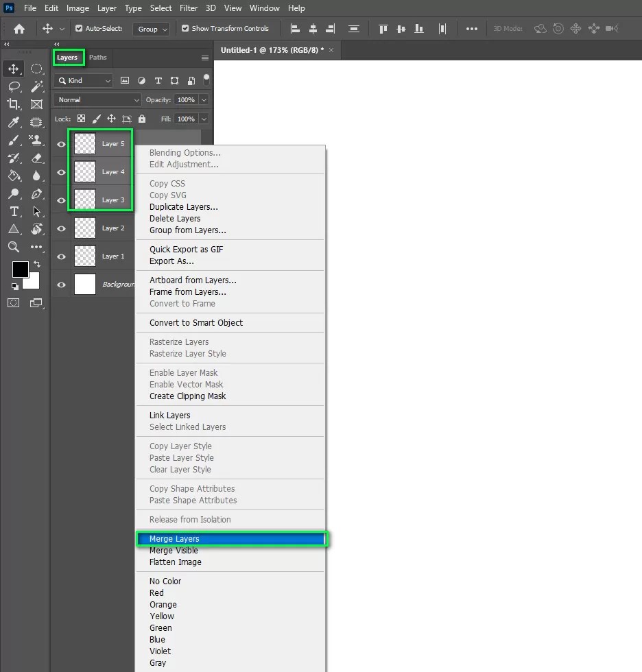Image resolution: width=642 pixels, height=672 pixels.
Task: Click the black foreground color swatch
Action: point(20,269)
